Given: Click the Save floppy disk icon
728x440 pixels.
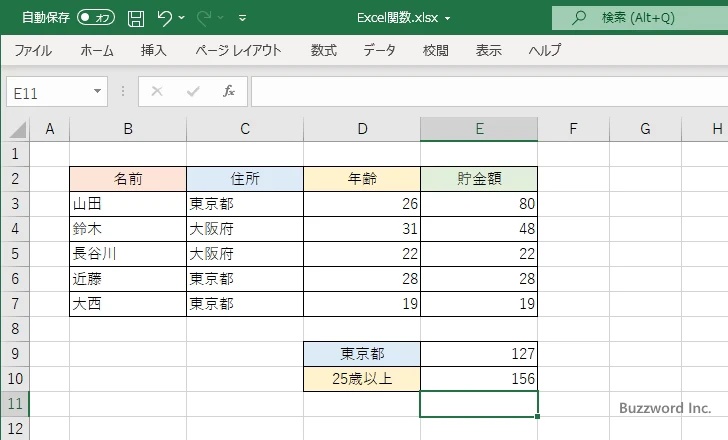Looking at the screenshot, I should pyautogui.click(x=136, y=18).
